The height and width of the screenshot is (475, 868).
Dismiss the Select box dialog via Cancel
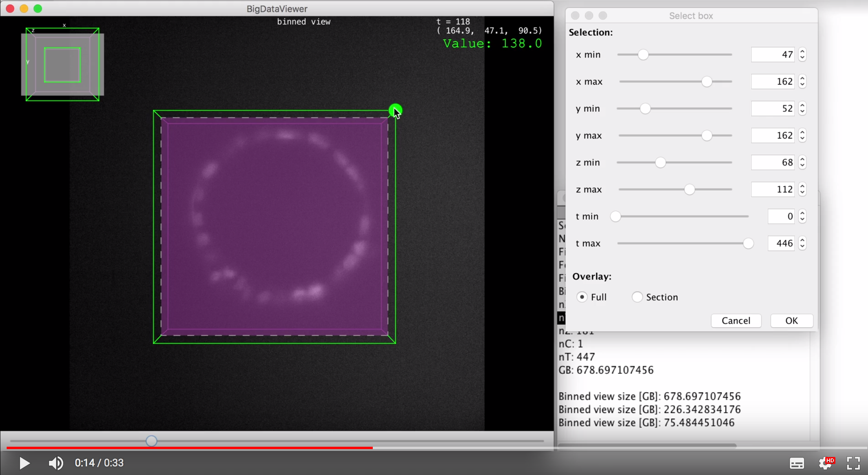coord(736,321)
